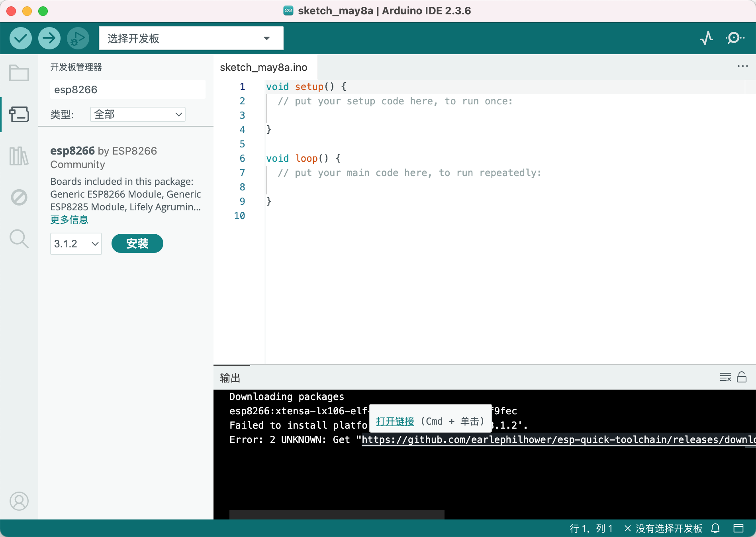Screen dimensions: 756x537
Task: Open the Debug sidebar panel
Action: tap(19, 197)
